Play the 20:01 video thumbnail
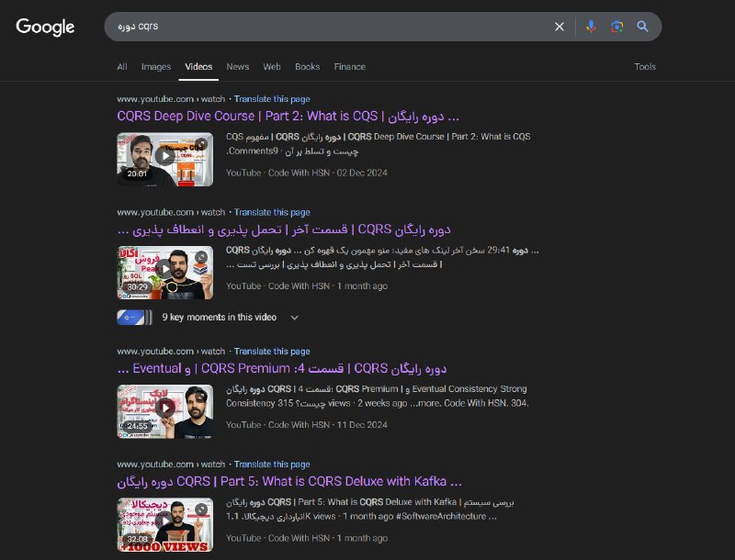The height and width of the screenshot is (560, 735). [165, 159]
